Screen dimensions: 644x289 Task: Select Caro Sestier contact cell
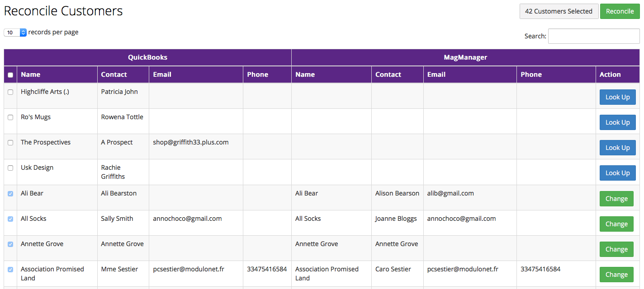point(397,274)
